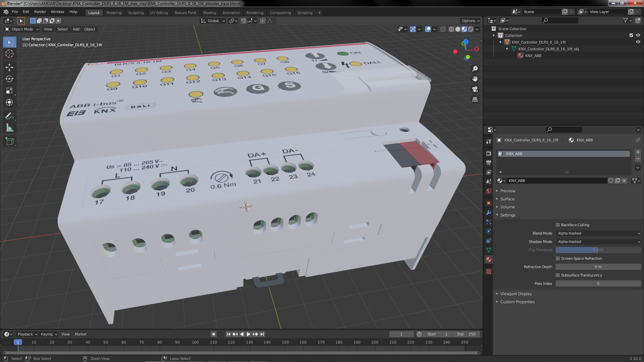
Task: Enable Backface Culling checkbox
Action: pyautogui.click(x=558, y=225)
